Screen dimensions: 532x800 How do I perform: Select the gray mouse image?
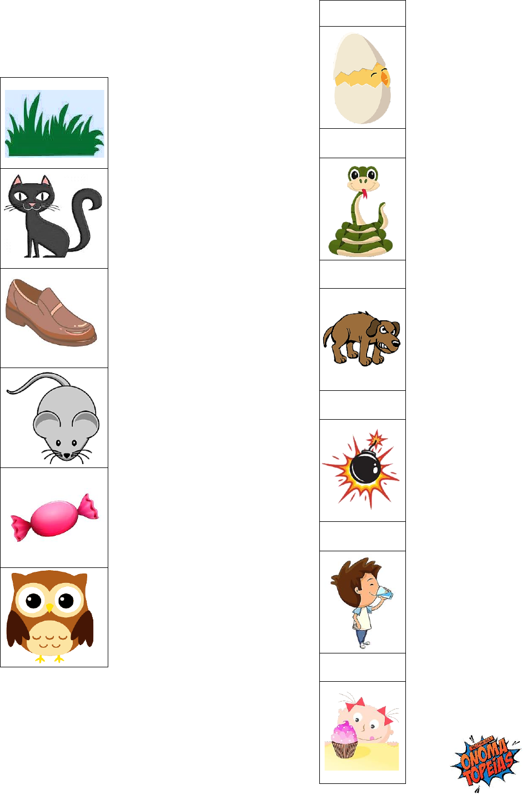click(x=53, y=418)
